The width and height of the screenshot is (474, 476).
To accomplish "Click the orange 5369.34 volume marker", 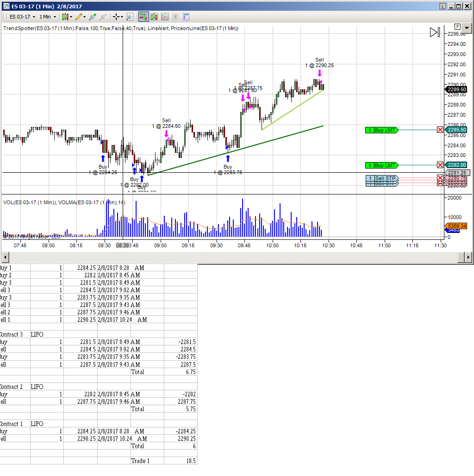I will (x=456, y=226).
